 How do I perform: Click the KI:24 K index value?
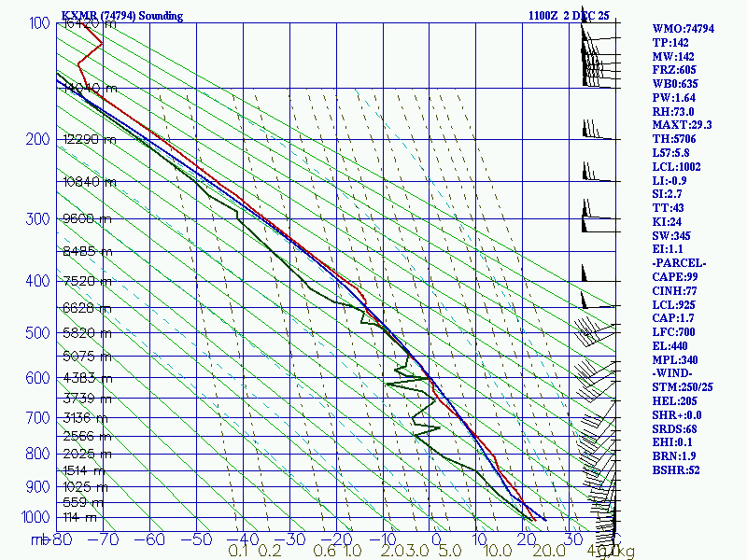[x=667, y=221]
